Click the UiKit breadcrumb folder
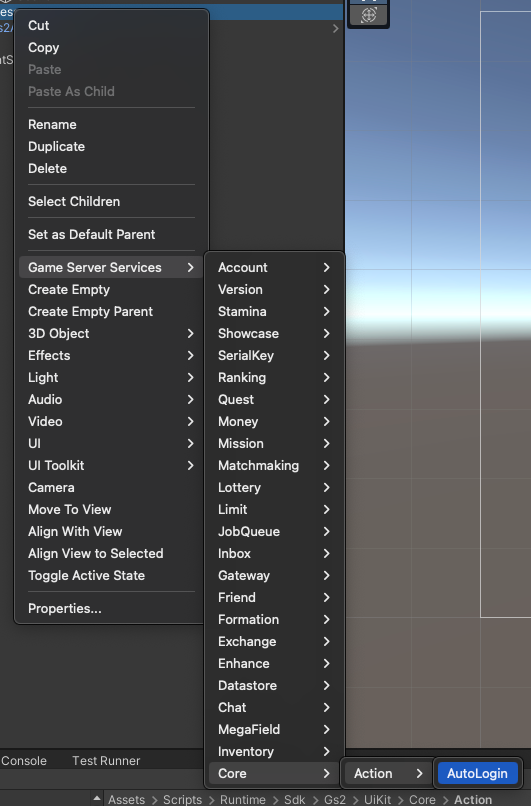The image size is (531, 806). pos(377,799)
